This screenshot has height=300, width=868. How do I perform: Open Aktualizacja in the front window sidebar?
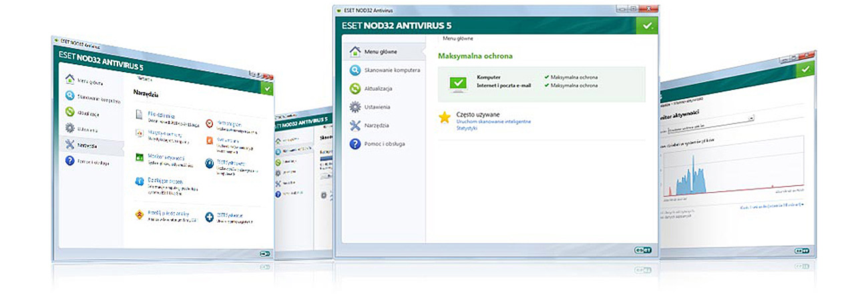pyautogui.click(x=383, y=88)
